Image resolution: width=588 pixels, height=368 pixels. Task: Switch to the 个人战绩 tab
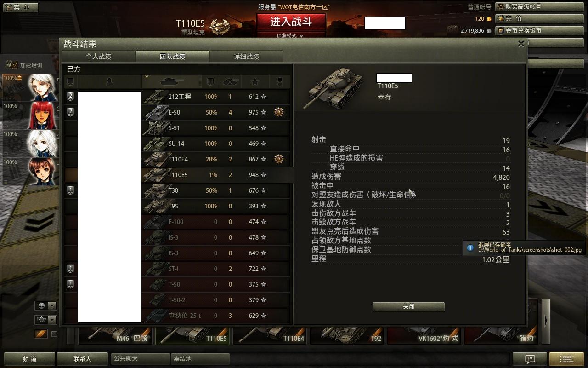[98, 57]
